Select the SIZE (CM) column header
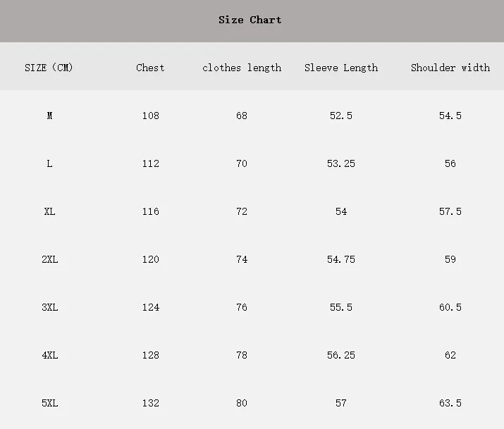504x429 pixels. click(49, 68)
